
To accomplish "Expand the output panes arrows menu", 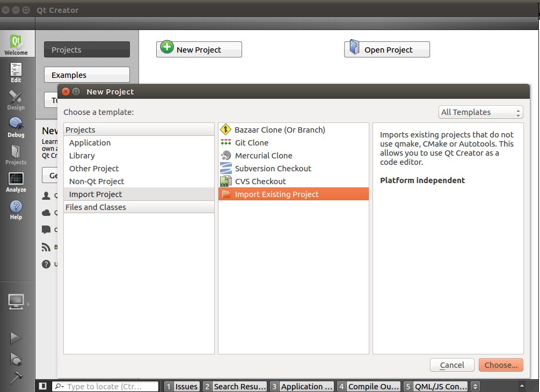I will (475, 386).
